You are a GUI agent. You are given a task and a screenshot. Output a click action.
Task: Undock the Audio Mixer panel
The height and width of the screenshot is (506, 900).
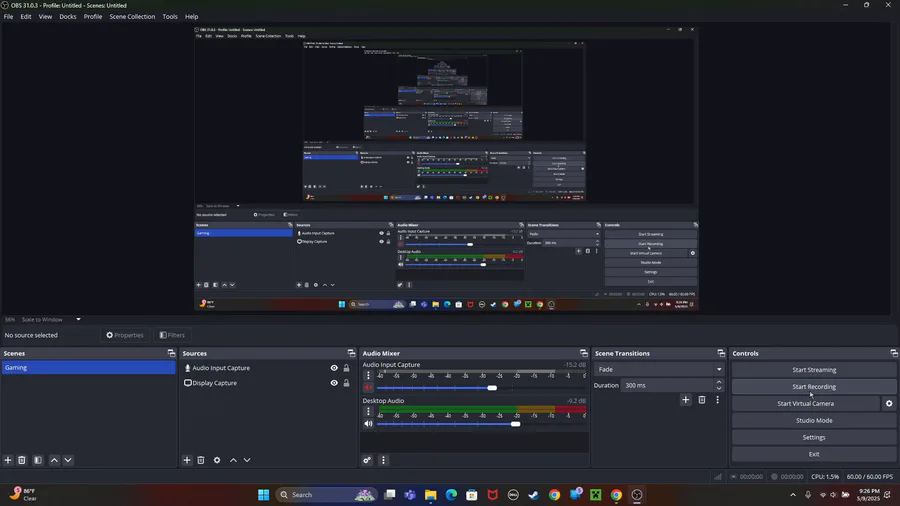(584, 353)
